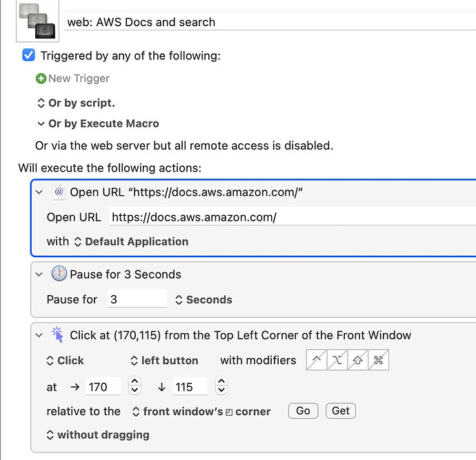This screenshot has height=460, width=476.
Task: Open the Seconds unit dropdown
Action: 204,300
